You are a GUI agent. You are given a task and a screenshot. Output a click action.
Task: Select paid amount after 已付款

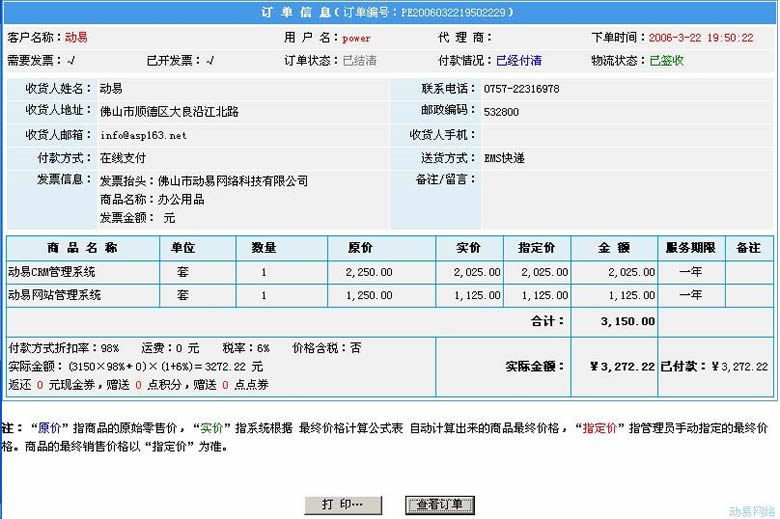740,367
